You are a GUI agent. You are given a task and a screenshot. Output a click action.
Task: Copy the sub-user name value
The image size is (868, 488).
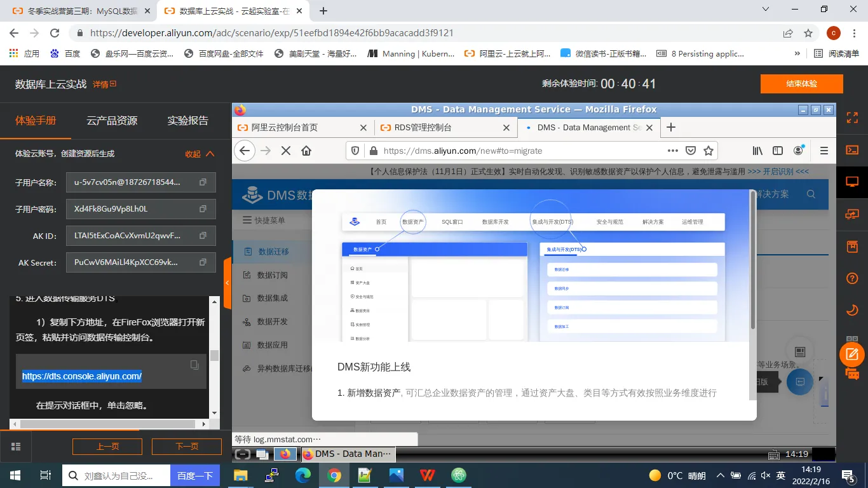click(203, 182)
